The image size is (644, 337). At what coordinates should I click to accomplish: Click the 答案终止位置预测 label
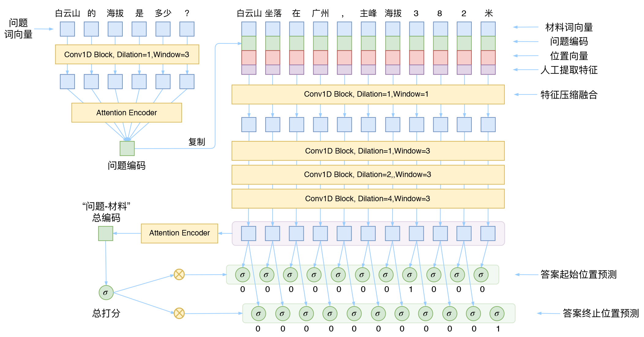click(601, 313)
